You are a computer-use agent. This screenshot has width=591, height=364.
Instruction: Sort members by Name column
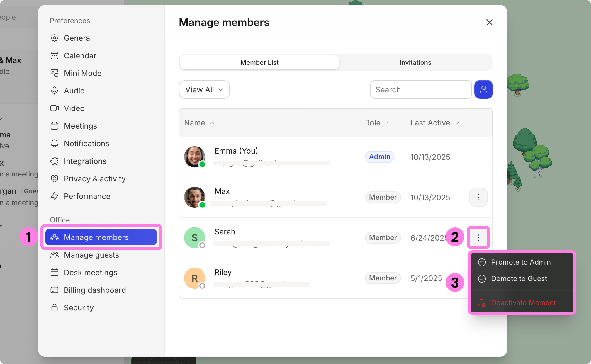click(x=199, y=123)
